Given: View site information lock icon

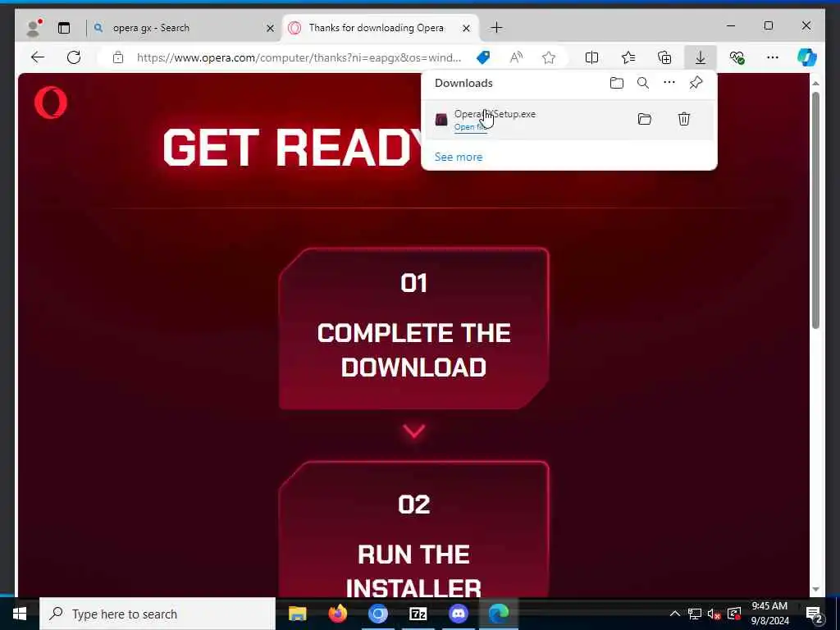Looking at the screenshot, I should 118,57.
